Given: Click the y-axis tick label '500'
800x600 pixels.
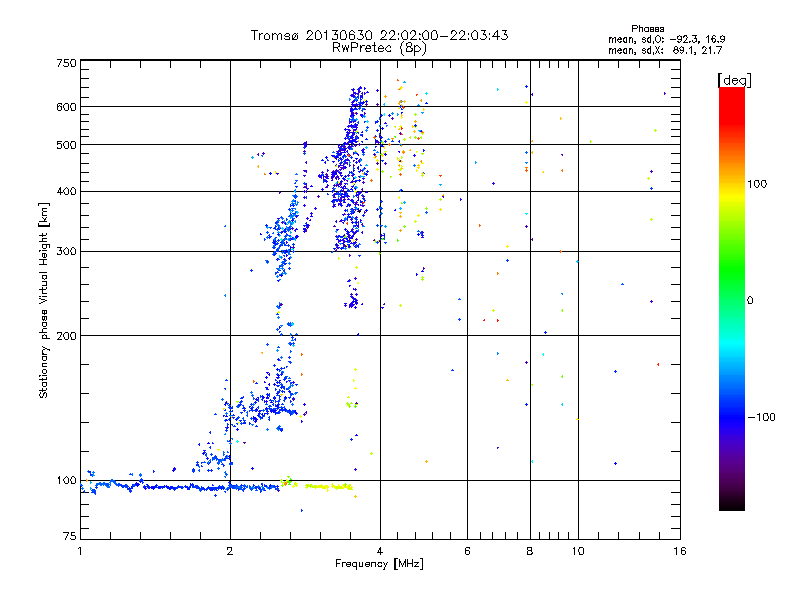Looking at the screenshot, I should [66, 145].
